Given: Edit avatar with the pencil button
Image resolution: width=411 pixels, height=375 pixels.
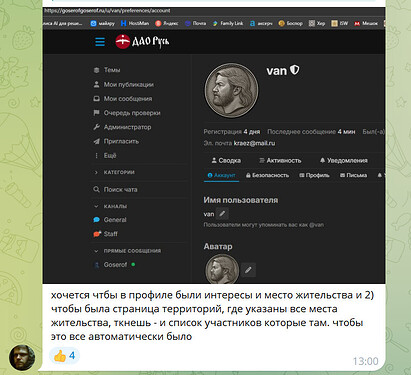Looking at the screenshot, I should tap(248, 270).
